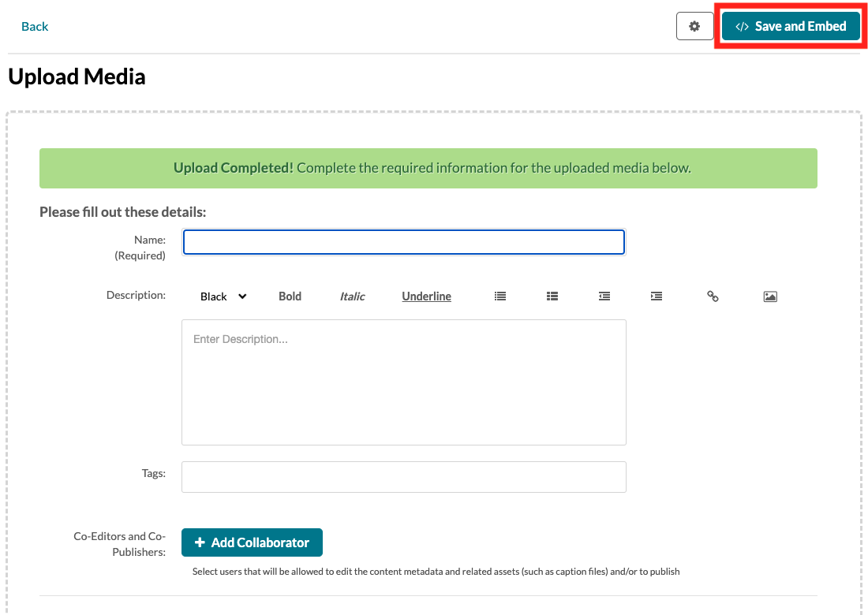Go back using the Back link
Viewport: 868px width, 615px height.
click(35, 26)
